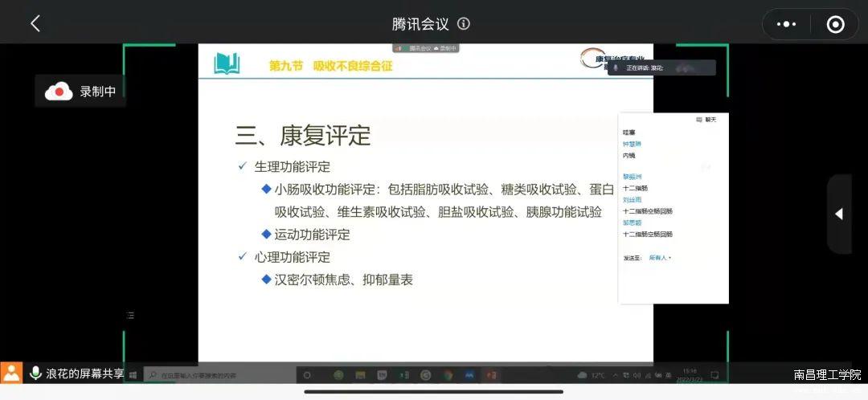Tap the back arrow to leave meeting view
The image size is (868, 400).
(35, 24)
